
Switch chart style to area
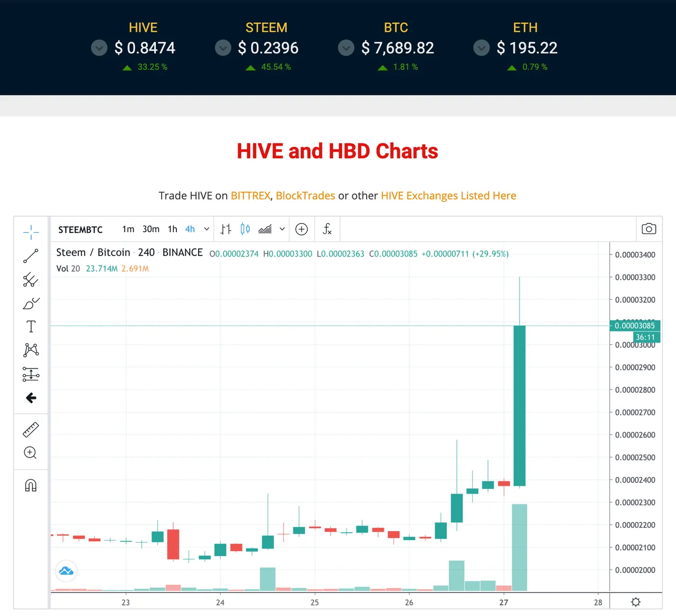click(265, 229)
